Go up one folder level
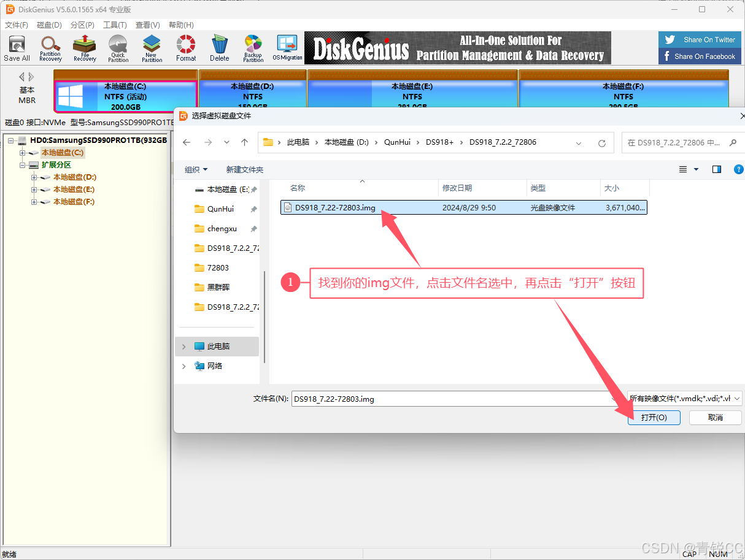Screen dimensions: 745x560 (244, 142)
